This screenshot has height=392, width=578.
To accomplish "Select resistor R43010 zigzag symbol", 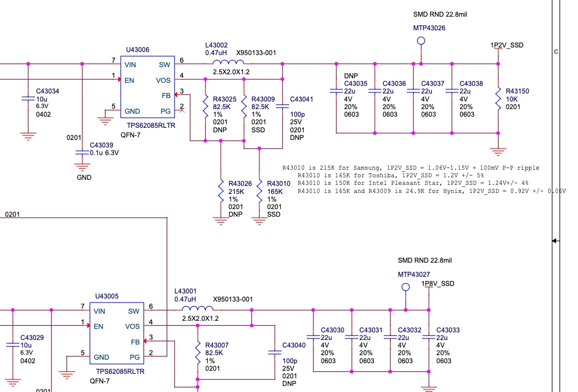I will point(259,191).
